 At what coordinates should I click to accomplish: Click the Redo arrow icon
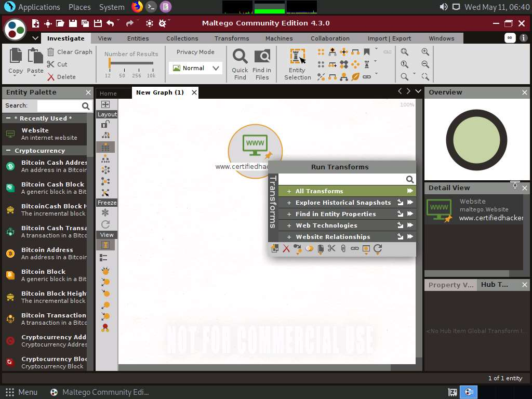click(129, 23)
